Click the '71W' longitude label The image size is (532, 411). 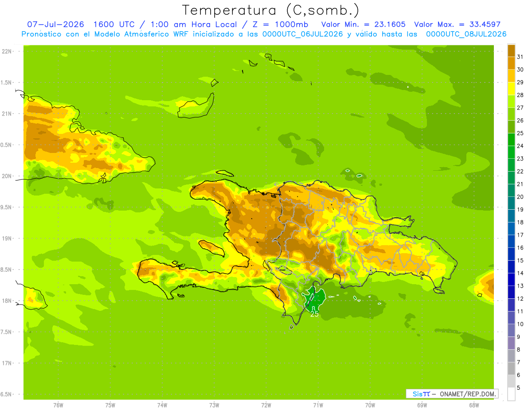(318, 405)
